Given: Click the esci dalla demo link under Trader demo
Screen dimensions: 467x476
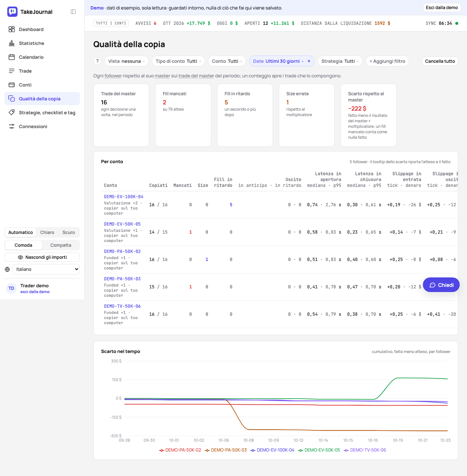Looking at the screenshot, I should click(x=35, y=292).
